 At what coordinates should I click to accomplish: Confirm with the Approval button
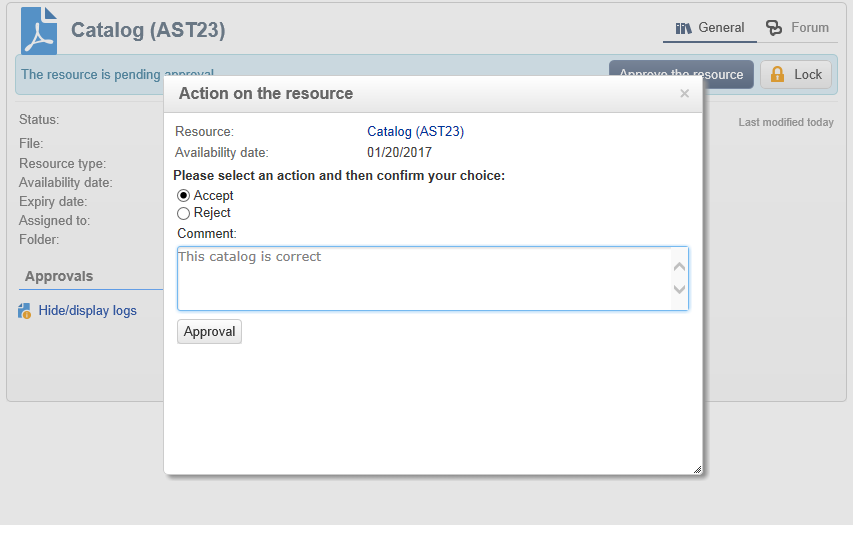pyautogui.click(x=209, y=332)
